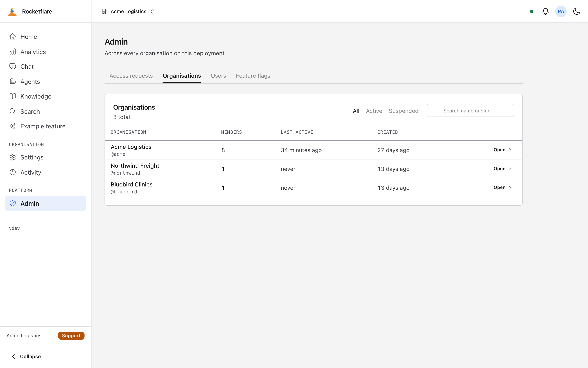Click Bluebird Clinics name in table
This screenshot has width=588, height=368.
coord(131,184)
